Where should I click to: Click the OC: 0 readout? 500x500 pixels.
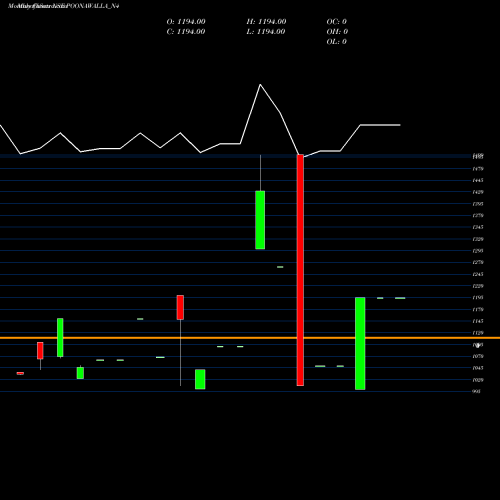[x=337, y=22]
